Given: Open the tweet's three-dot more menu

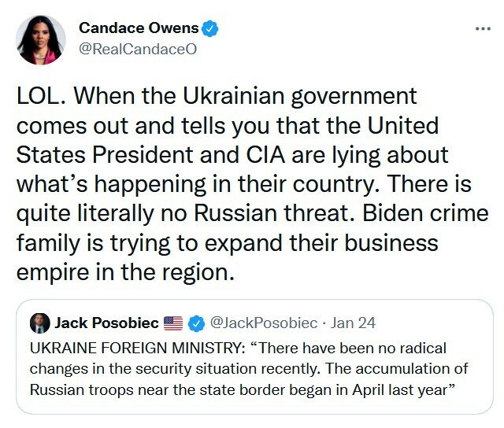Looking at the screenshot, I should [483, 29].
